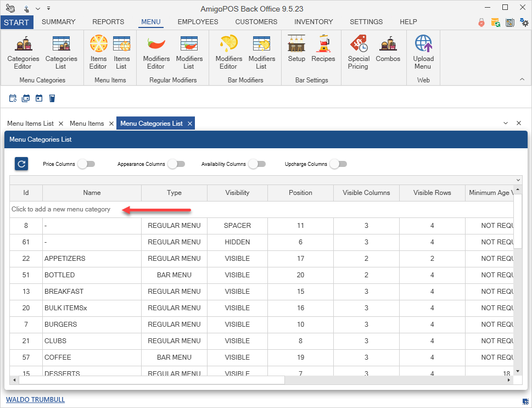
Task: Click the WALDO TRUMBULL user link
Action: click(35, 400)
